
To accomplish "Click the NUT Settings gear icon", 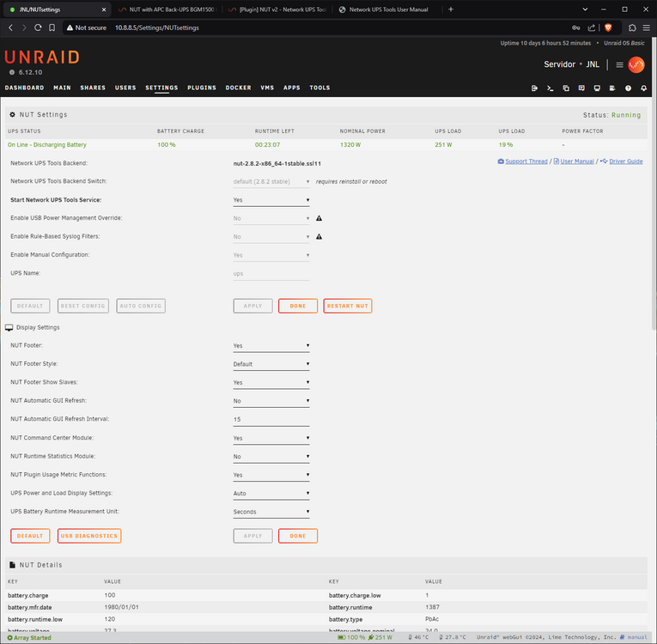I will pyautogui.click(x=13, y=114).
